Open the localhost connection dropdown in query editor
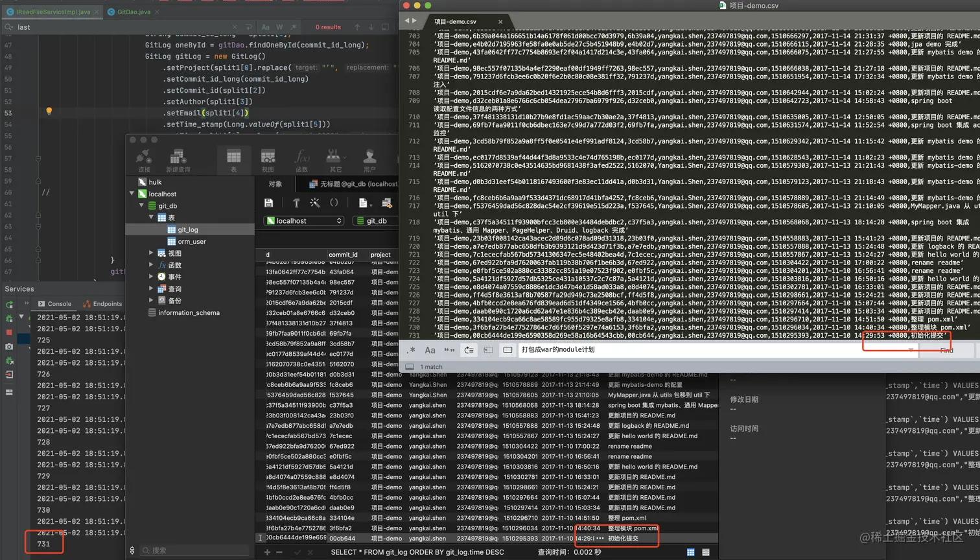 click(x=303, y=221)
